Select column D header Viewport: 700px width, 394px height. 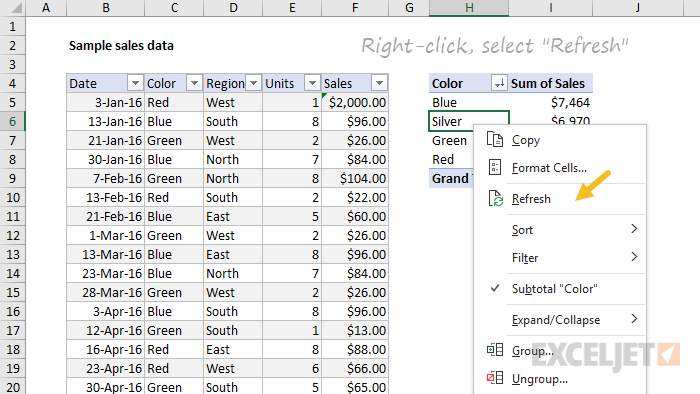(233, 8)
